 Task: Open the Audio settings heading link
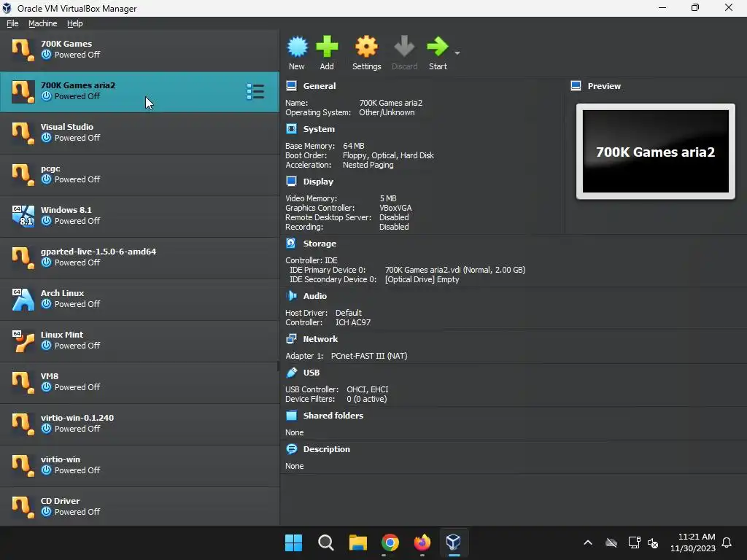315,296
